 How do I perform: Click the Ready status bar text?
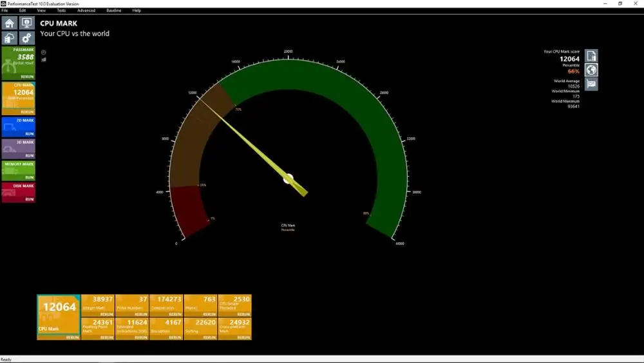click(6, 359)
